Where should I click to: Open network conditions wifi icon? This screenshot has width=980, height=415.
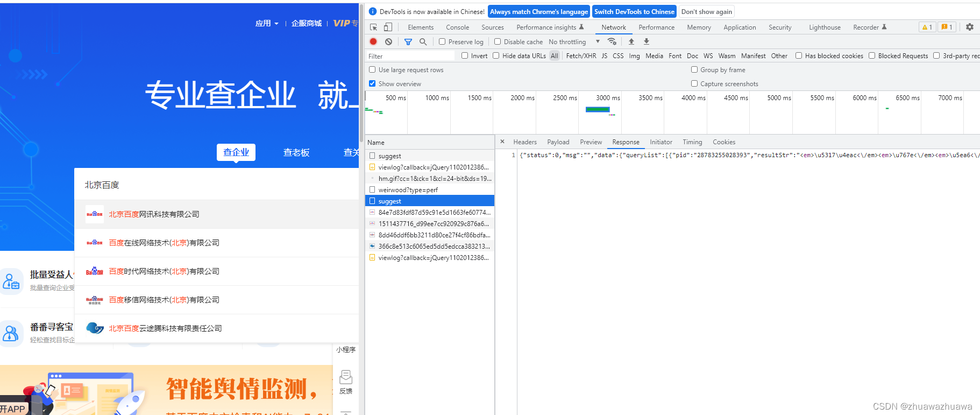point(612,41)
